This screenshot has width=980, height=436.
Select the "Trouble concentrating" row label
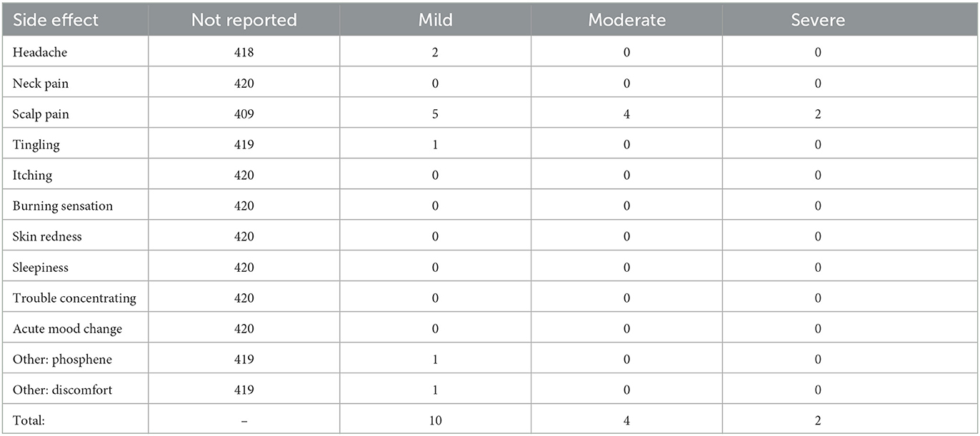point(74,298)
